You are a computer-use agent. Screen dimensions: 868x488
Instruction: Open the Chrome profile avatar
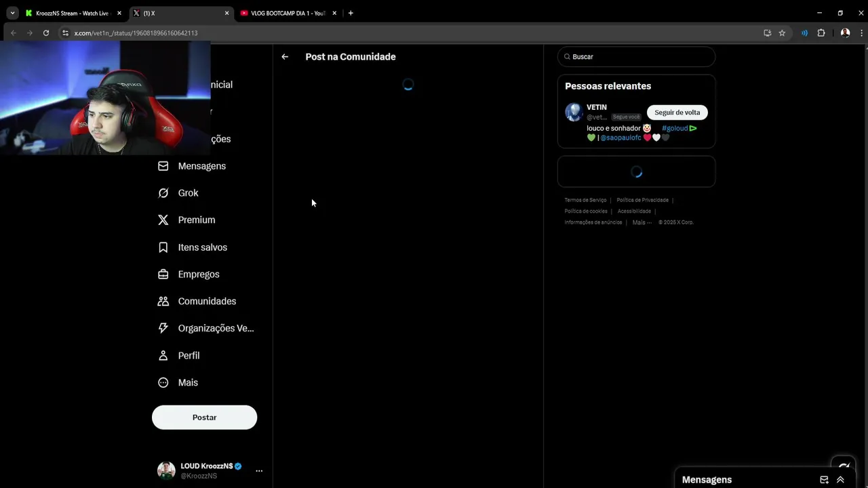(845, 33)
